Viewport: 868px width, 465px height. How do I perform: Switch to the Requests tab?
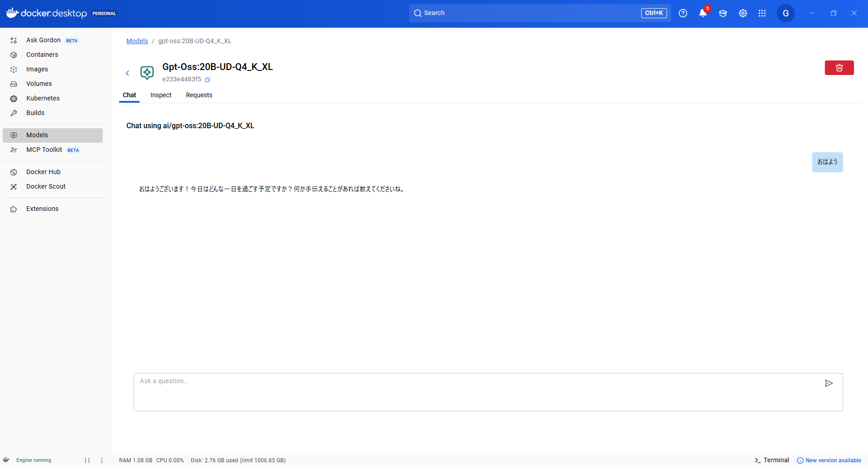coord(199,95)
